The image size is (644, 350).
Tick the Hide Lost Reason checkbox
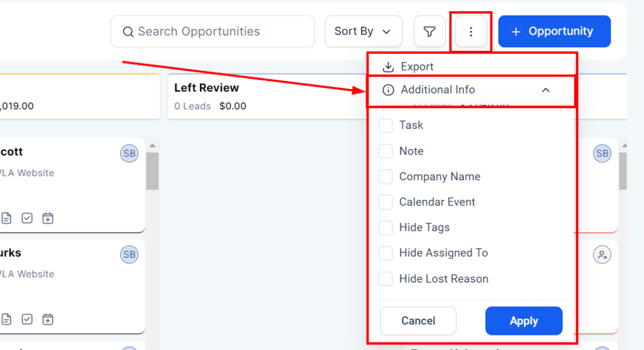click(386, 279)
